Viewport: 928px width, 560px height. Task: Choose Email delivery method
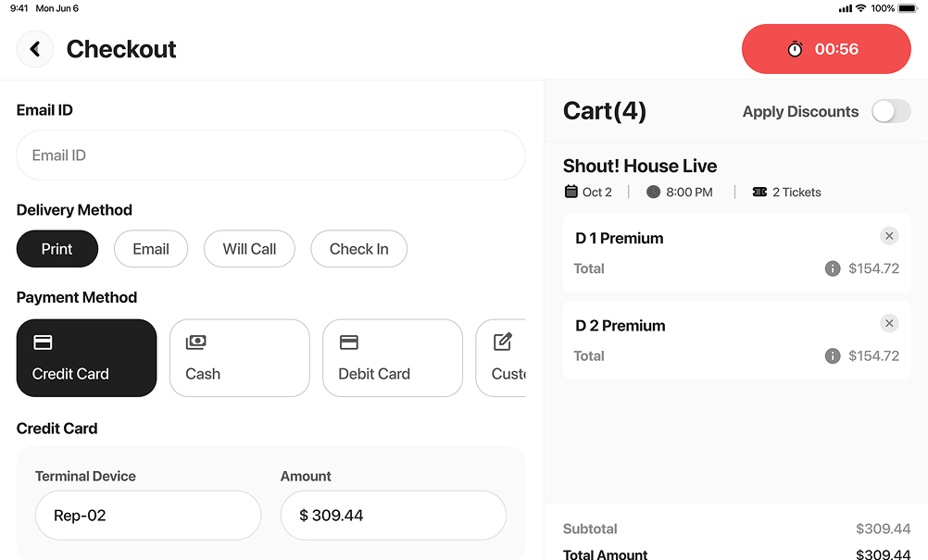(151, 249)
